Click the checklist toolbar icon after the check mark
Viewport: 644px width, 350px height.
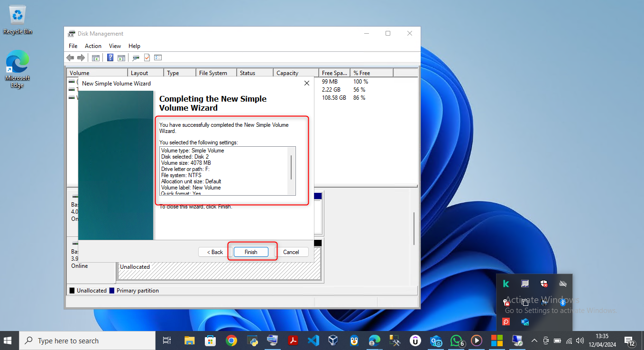tap(158, 58)
